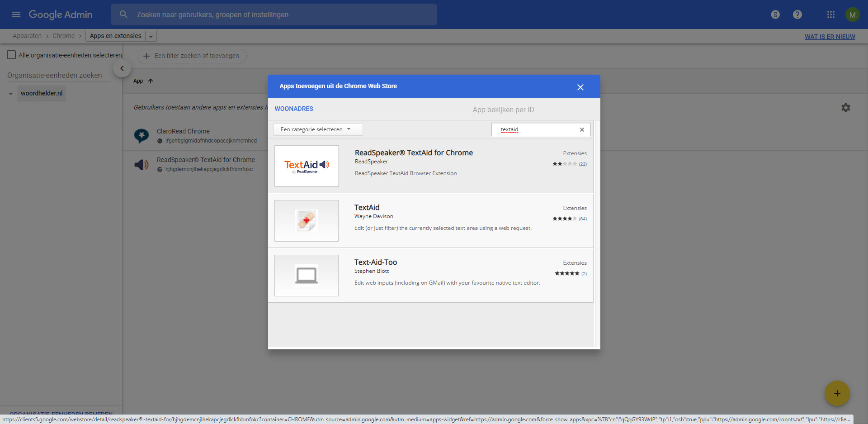Click the yellow plus add button
Screen dimensions: 868x424
point(837,393)
